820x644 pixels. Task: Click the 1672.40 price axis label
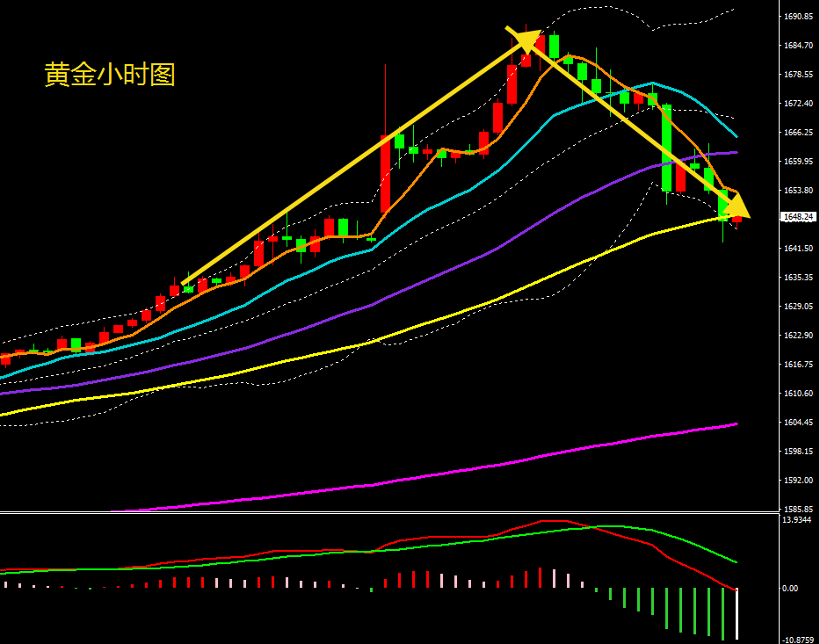[x=798, y=104]
